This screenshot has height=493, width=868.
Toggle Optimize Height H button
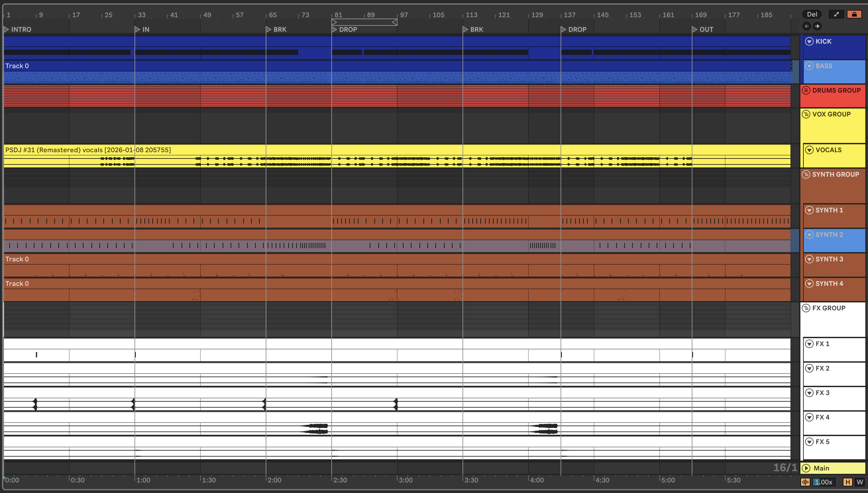[848, 482]
